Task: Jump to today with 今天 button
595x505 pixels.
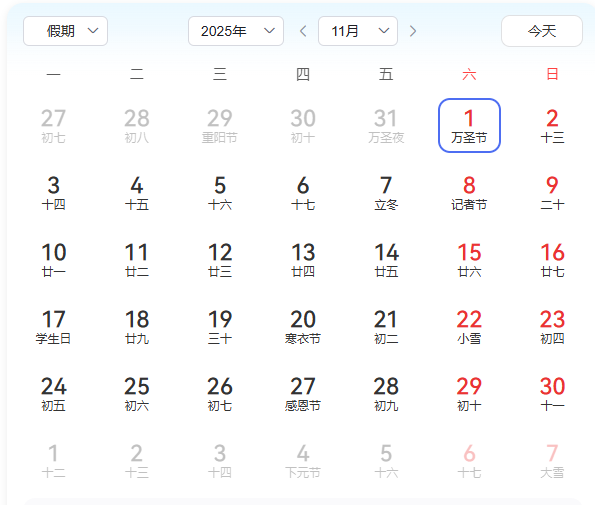Action: tap(541, 31)
